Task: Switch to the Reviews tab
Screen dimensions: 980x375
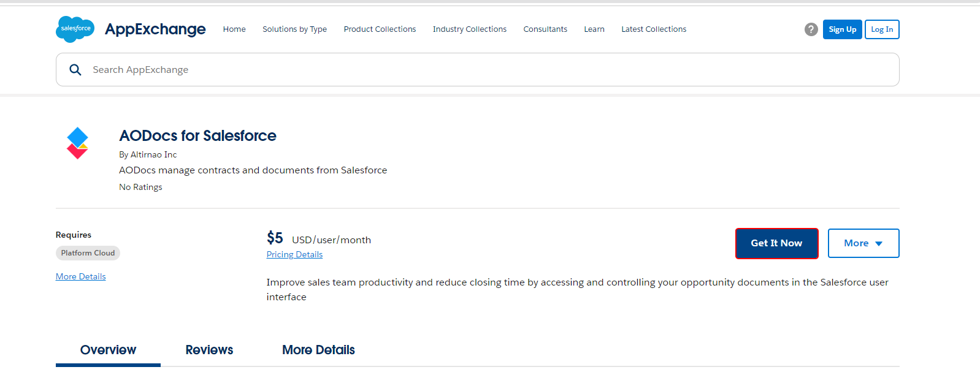Action: 209,350
